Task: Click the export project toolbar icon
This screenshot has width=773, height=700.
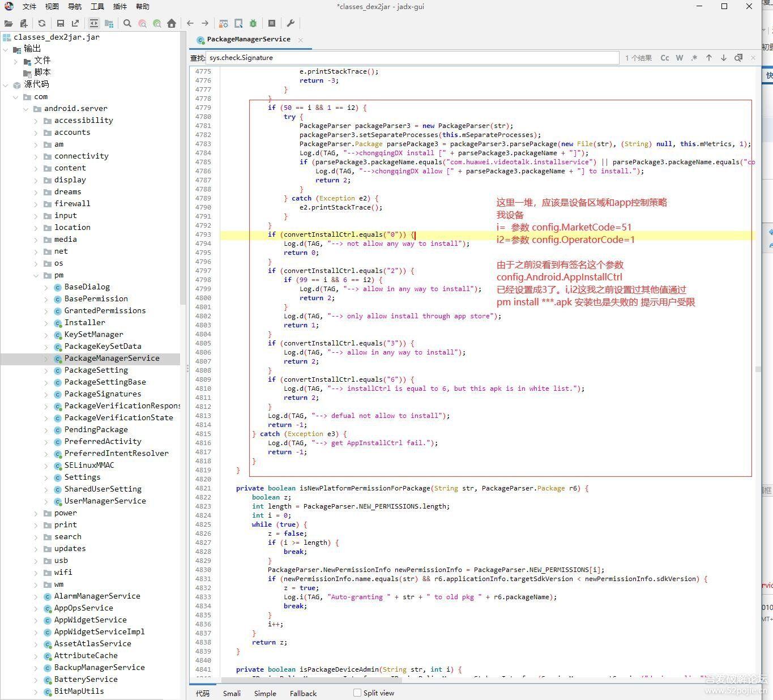Action: tap(75, 23)
